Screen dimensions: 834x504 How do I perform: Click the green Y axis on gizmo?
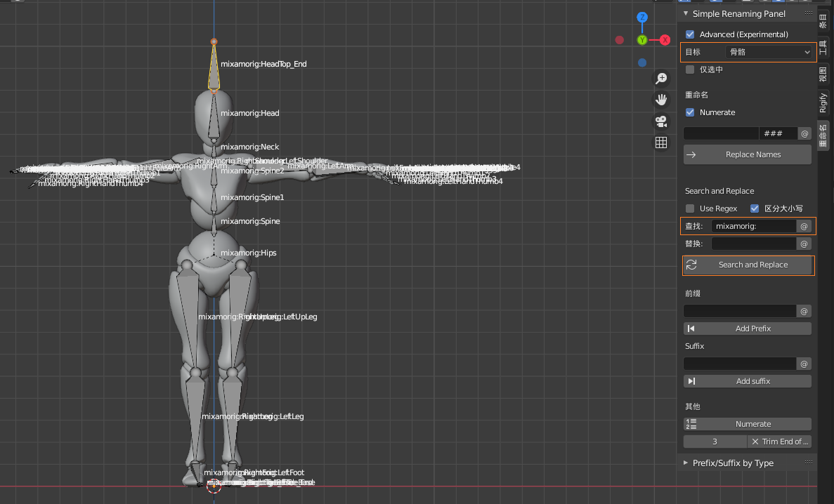[642, 40]
